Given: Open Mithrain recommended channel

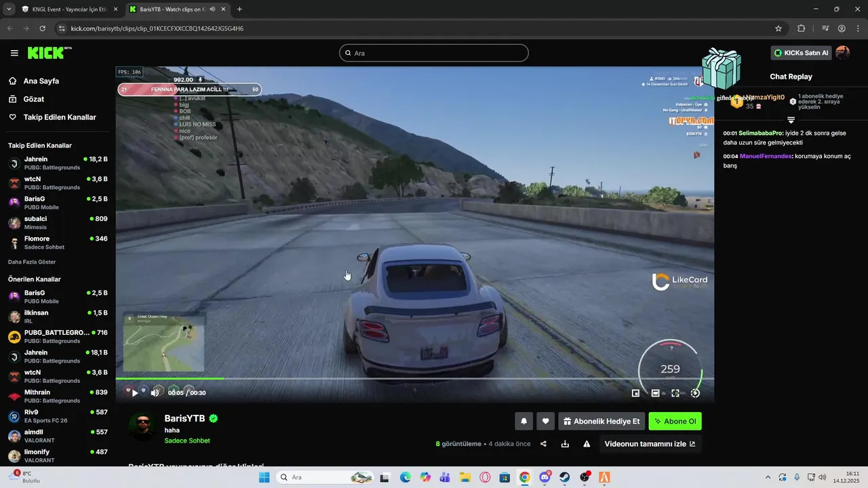Looking at the screenshot, I should point(58,396).
